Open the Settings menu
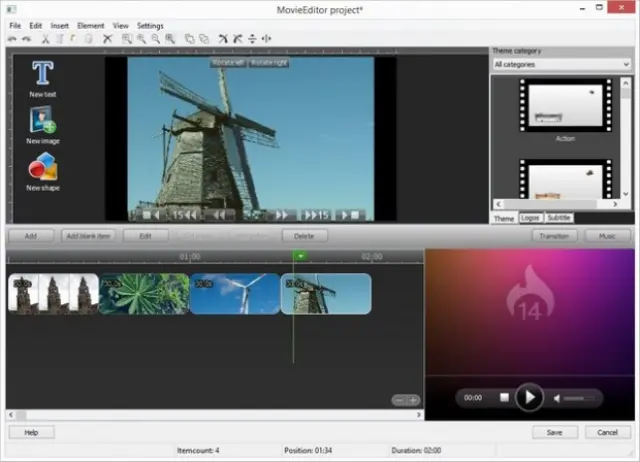Screen dimensions: 640x462 (150, 25)
